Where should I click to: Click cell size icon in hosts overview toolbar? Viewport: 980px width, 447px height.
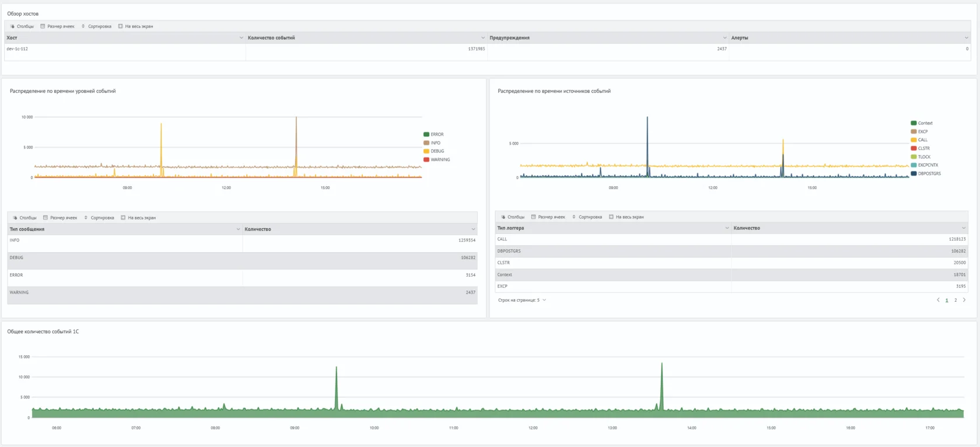point(43,26)
